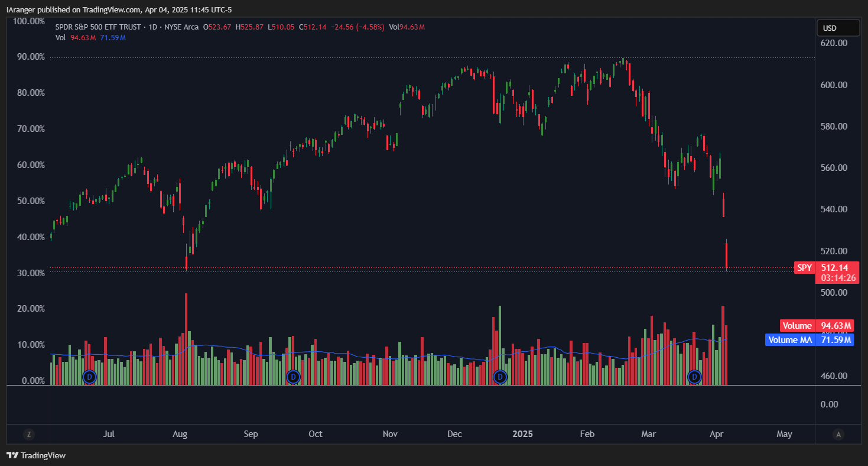Screen dimensions: 868x466
Task: Click the 620.00 price axis label
Action: pos(834,43)
